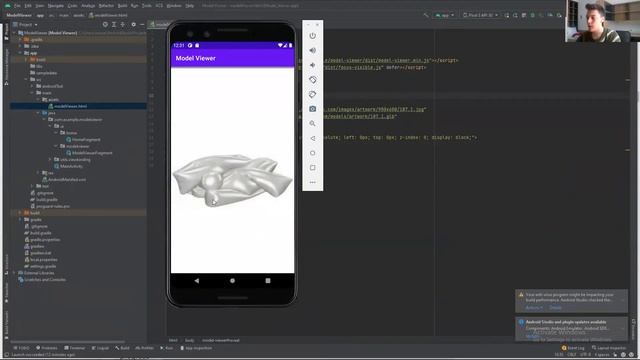Take emulator screenshot with camera icon
Viewport: 640px width, 360px height.
click(312, 109)
